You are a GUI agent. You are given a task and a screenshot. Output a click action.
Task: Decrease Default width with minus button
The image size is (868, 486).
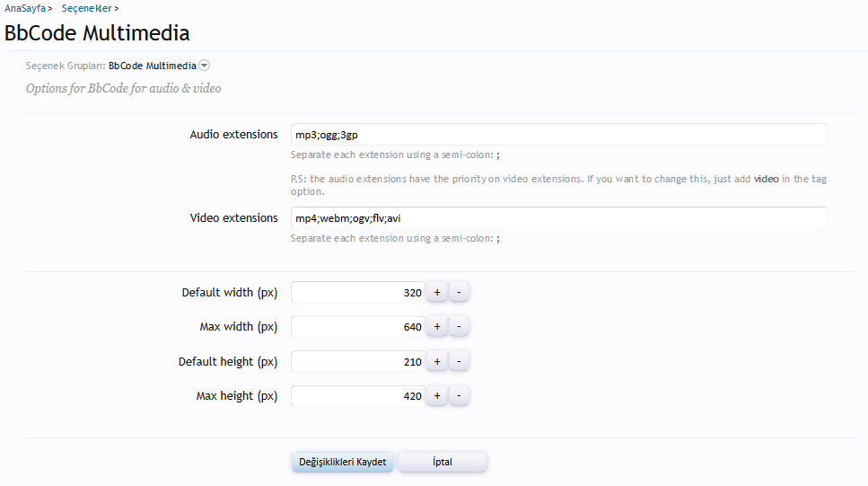pyautogui.click(x=459, y=293)
